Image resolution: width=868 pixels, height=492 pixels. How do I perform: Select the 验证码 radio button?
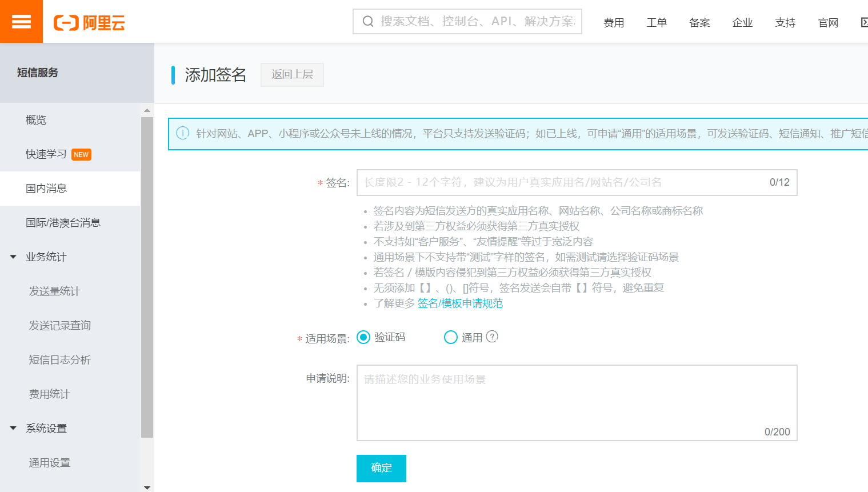pos(363,337)
